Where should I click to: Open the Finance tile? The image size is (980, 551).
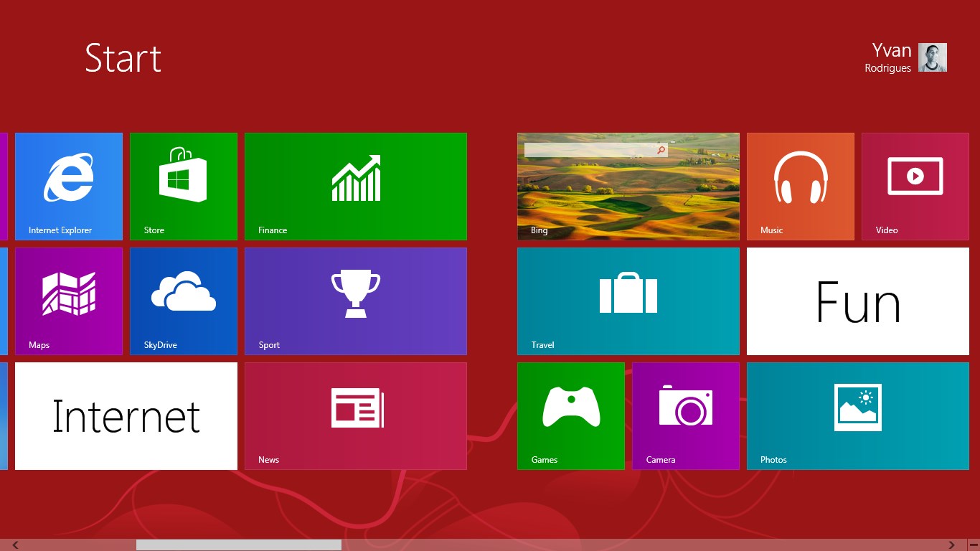click(x=356, y=186)
